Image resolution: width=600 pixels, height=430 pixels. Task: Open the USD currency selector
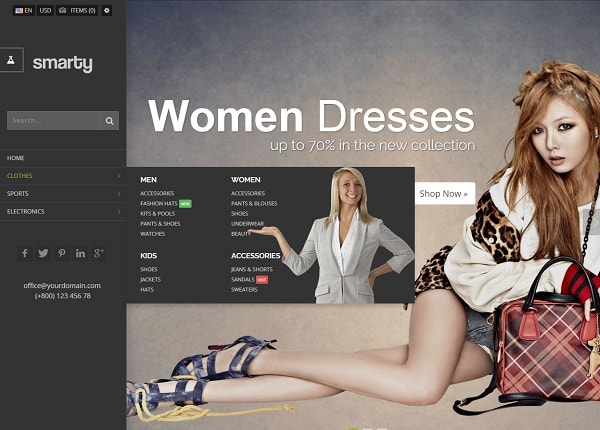pos(45,10)
